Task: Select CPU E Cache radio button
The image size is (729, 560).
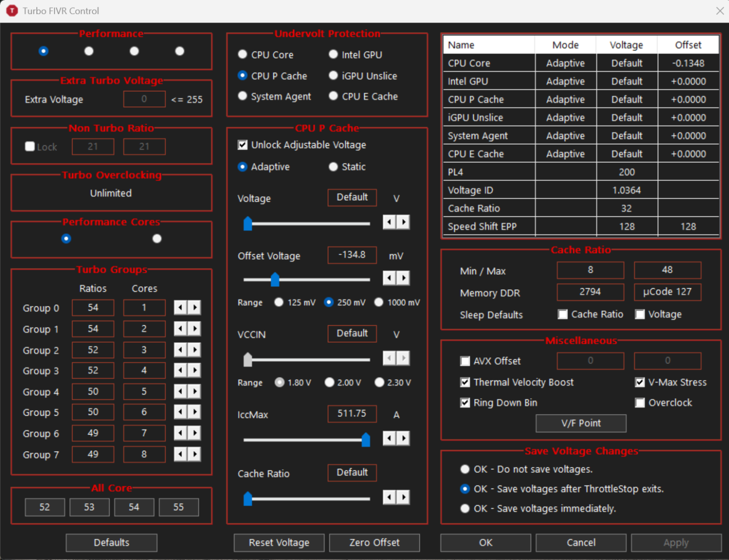Action: click(363, 96)
